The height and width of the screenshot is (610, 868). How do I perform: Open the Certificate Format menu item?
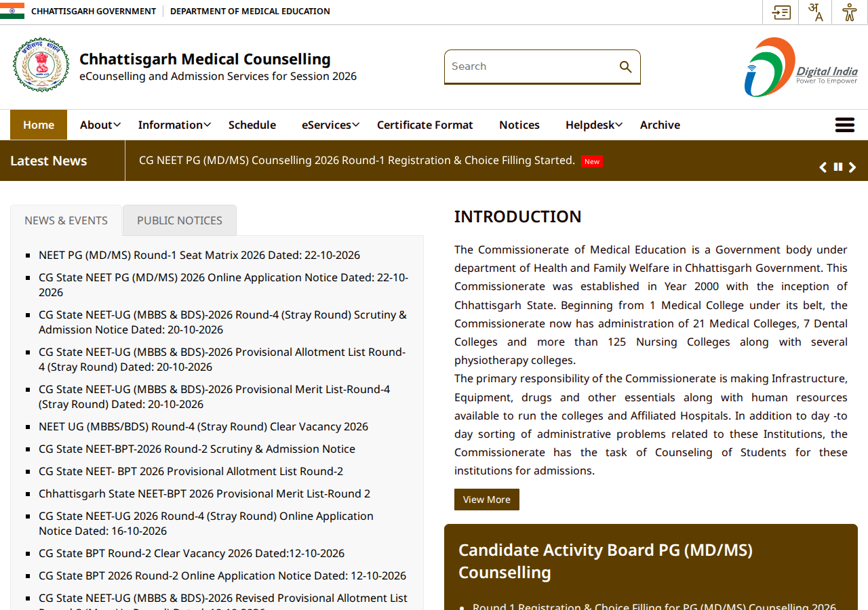click(x=425, y=125)
